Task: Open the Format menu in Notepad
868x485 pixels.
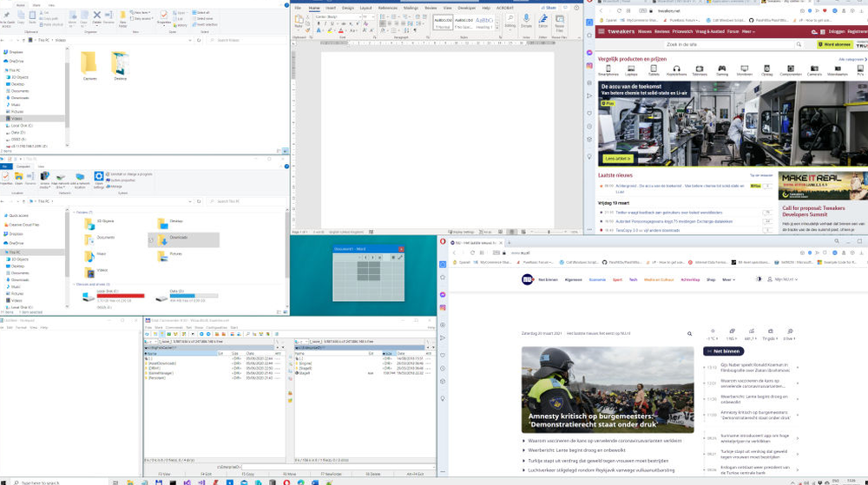Action: 21,327
